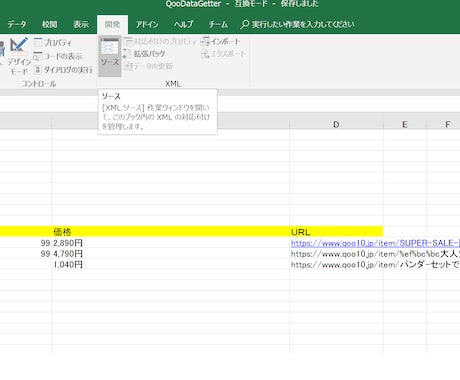460x380 pixels.
Task: Select the URL cell containing %ef%bc%bc大人
Action: point(336,254)
